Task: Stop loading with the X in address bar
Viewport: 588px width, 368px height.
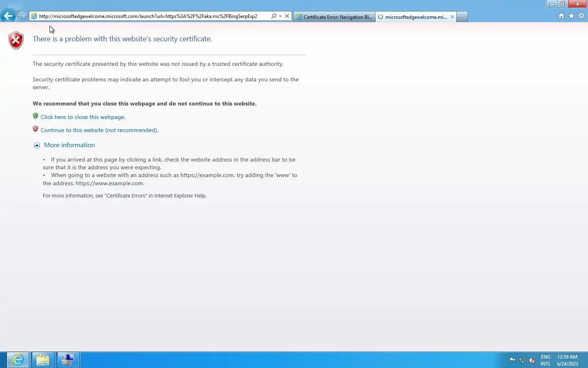Action: click(287, 16)
